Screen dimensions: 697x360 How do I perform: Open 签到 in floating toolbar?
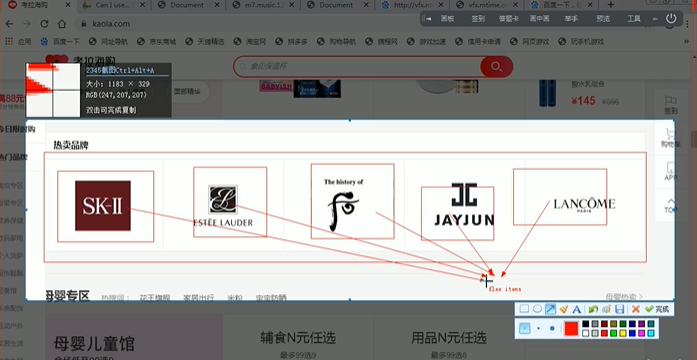point(478,19)
